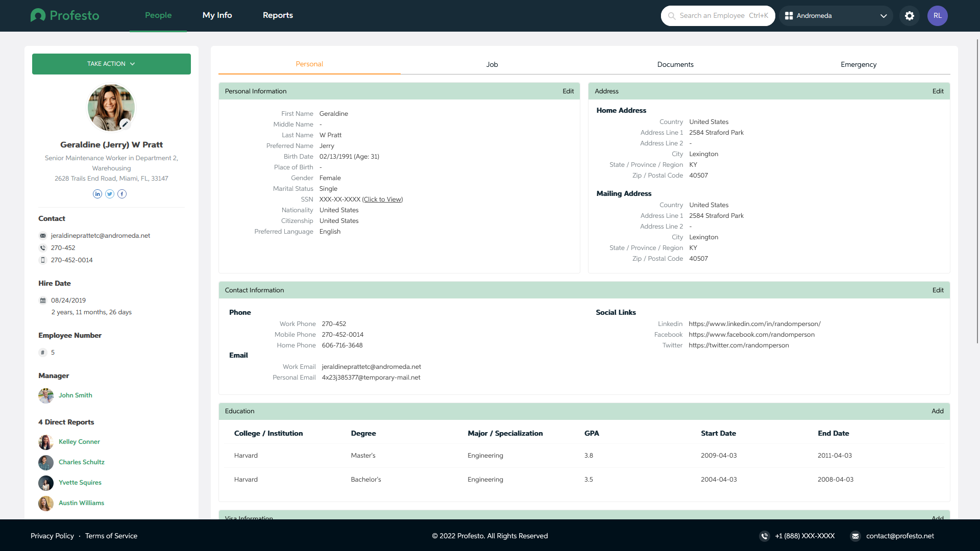This screenshot has height=551, width=980.
Task: Focus the Search an Employee field
Action: (x=718, y=16)
